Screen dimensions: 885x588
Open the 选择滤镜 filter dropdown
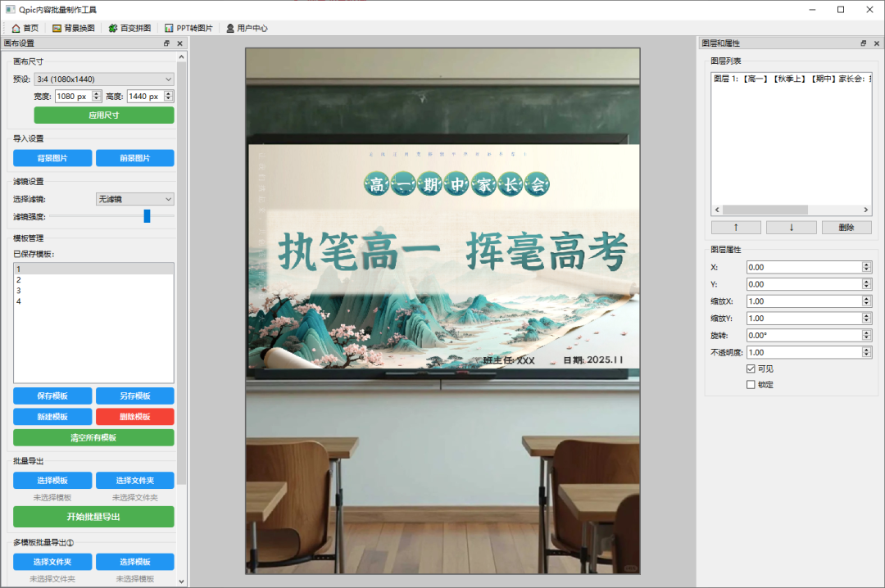(134, 199)
